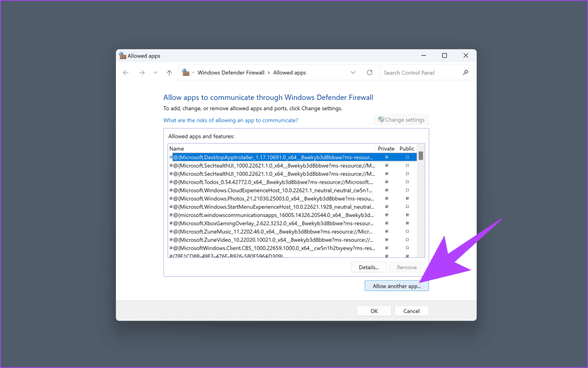588x368 pixels.
Task: Toggle Private for Microsoft.Todos
Action: click(386, 182)
